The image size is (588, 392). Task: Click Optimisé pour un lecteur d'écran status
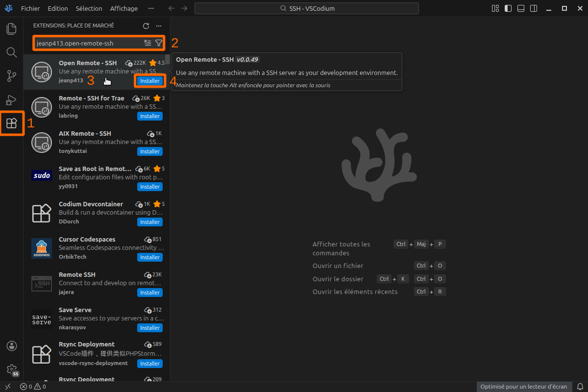click(524, 387)
